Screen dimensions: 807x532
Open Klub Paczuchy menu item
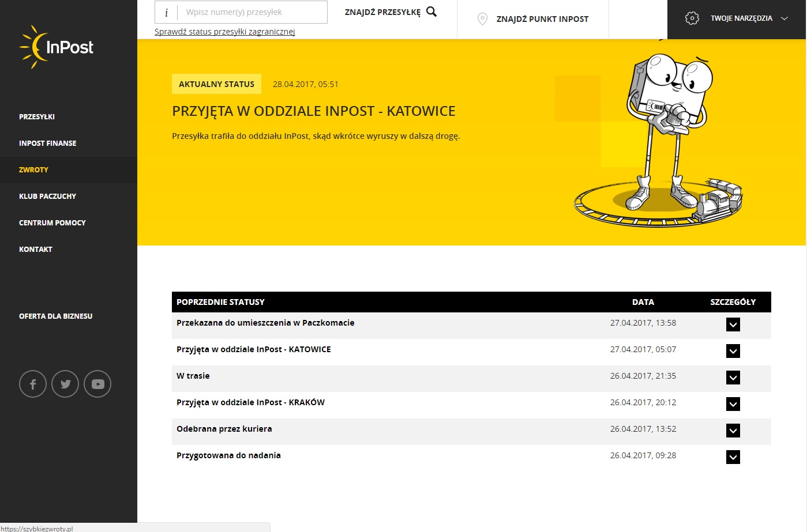coord(48,197)
